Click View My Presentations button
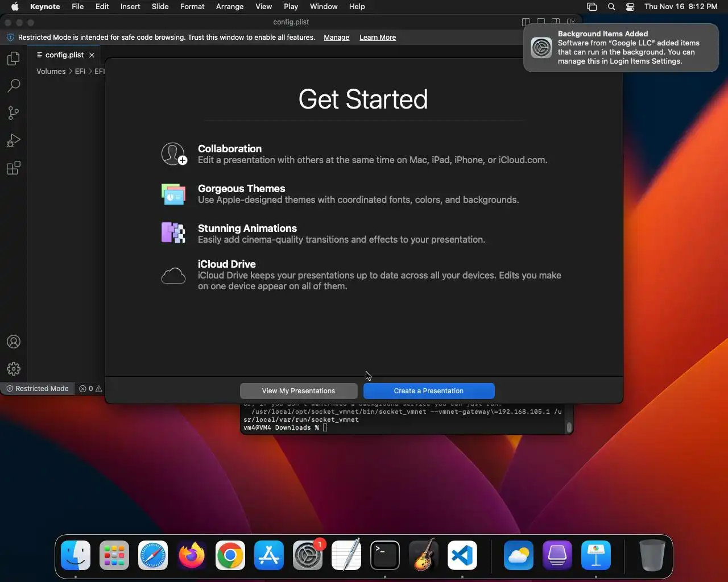Screen dimensions: 728x582 299,391
